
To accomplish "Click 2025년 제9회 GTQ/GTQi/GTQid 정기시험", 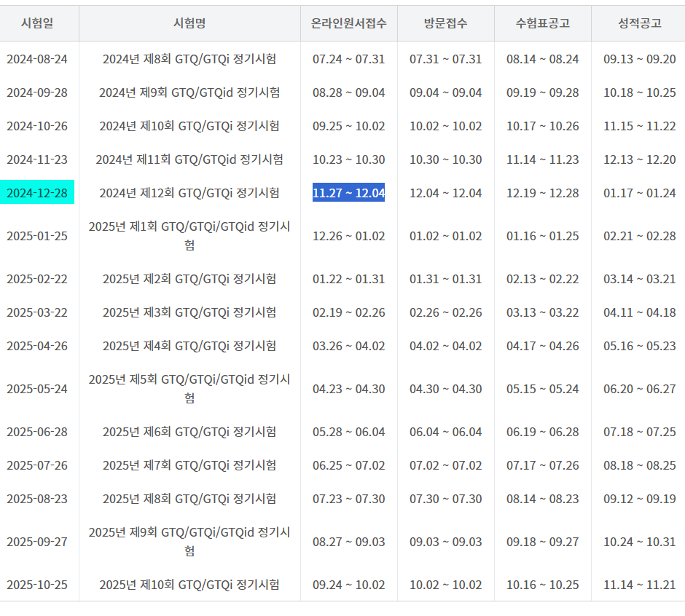I will pyautogui.click(x=189, y=541).
